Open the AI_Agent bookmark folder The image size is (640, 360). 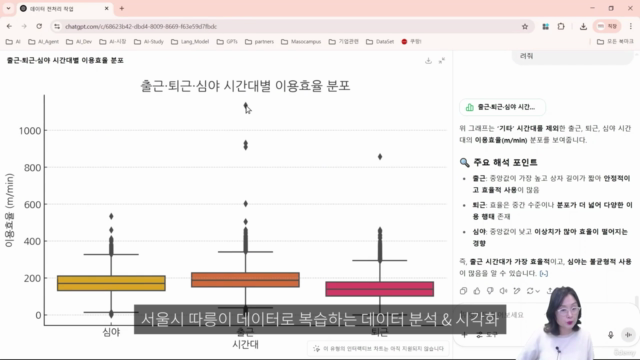43,42
